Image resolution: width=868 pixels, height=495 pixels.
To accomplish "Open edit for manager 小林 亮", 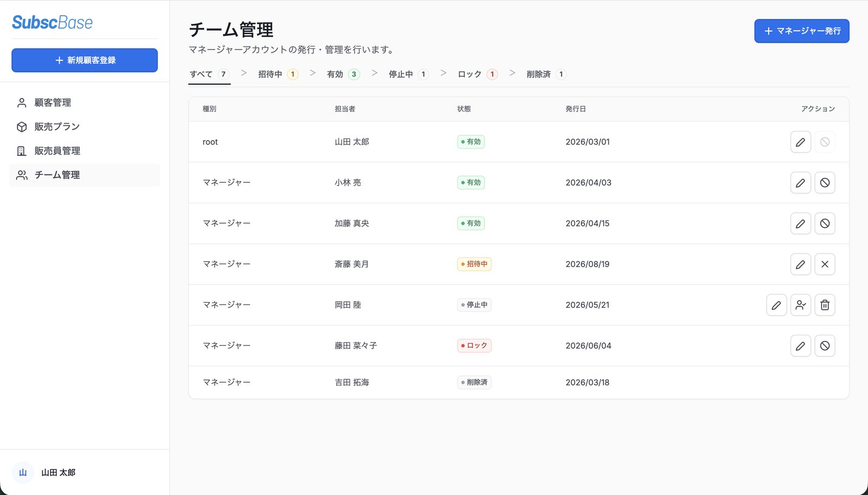I will pyautogui.click(x=800, y=183).
